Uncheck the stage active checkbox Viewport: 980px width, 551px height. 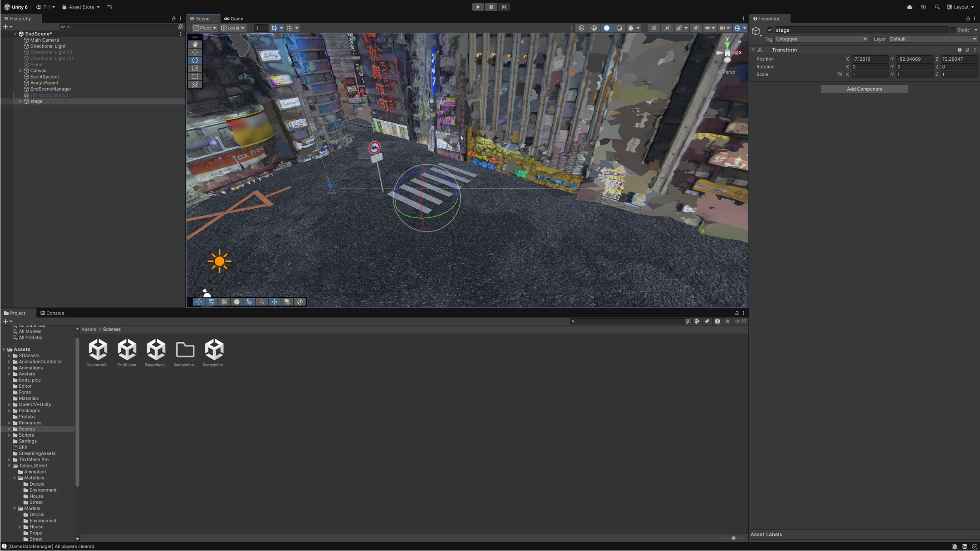coord(770,30)
